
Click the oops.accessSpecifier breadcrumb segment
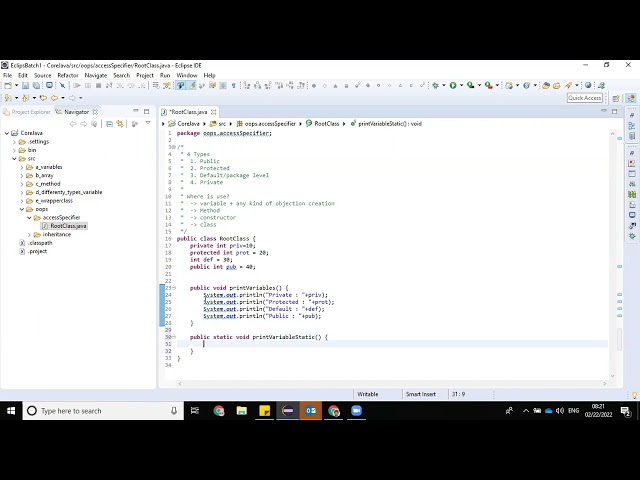pyautogui.click(x=266, y=124)
